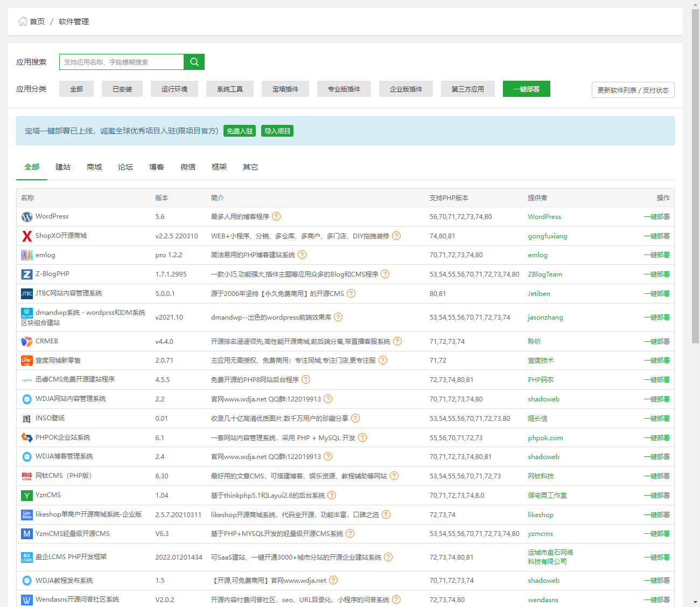The height and width of the screenshot is (607, 700).
Task: Switch to the 商城 sub-tab
Action: click(94, 167)
